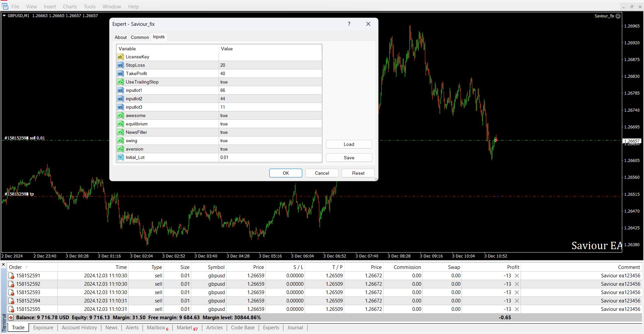Close order 158152591 using its X icon
Screen dimensions: 644x334
(x=517, y=276)
